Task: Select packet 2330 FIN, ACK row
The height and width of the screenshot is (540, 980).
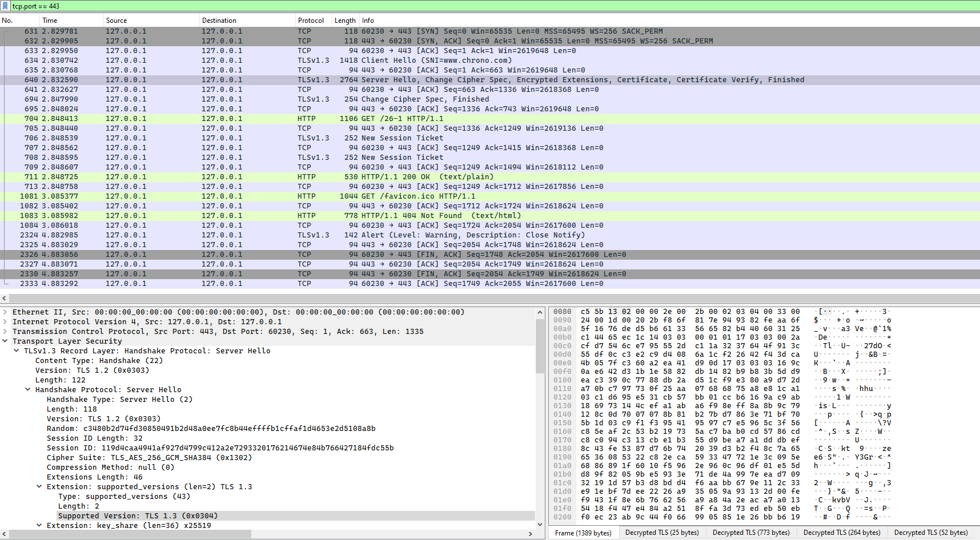Action: 490,273
